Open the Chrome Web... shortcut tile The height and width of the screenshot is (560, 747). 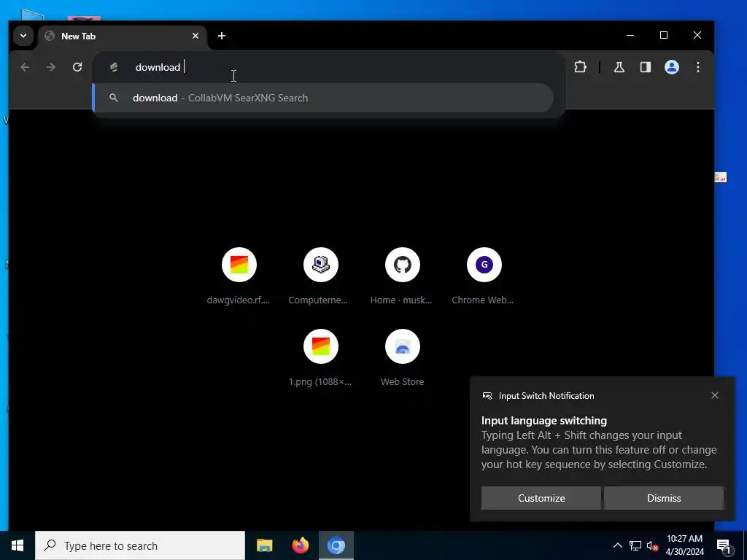pyautogui.click(x=484, y=276)
